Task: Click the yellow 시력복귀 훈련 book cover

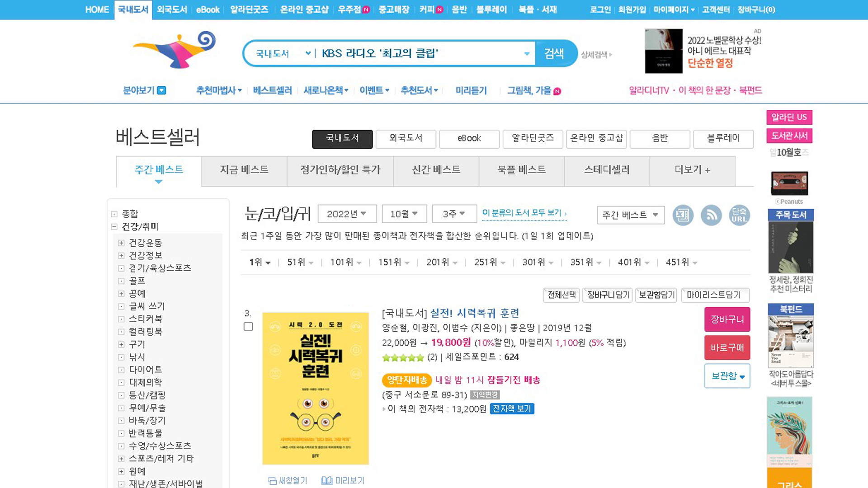Action: [316, 388]
